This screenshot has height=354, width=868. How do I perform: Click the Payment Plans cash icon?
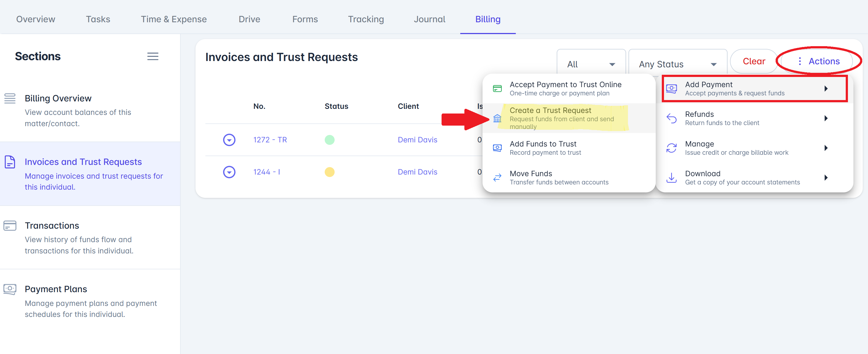click(10, 289)
